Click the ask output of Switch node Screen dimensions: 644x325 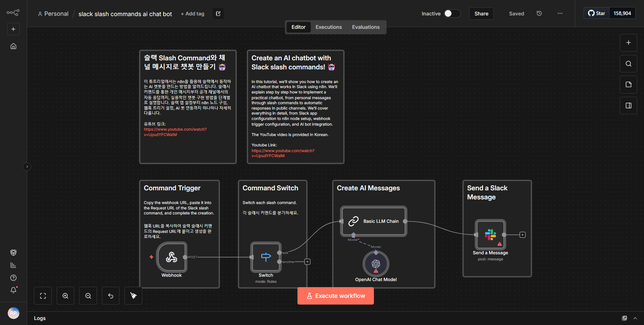pyautogui.click(x=279, y=253)
